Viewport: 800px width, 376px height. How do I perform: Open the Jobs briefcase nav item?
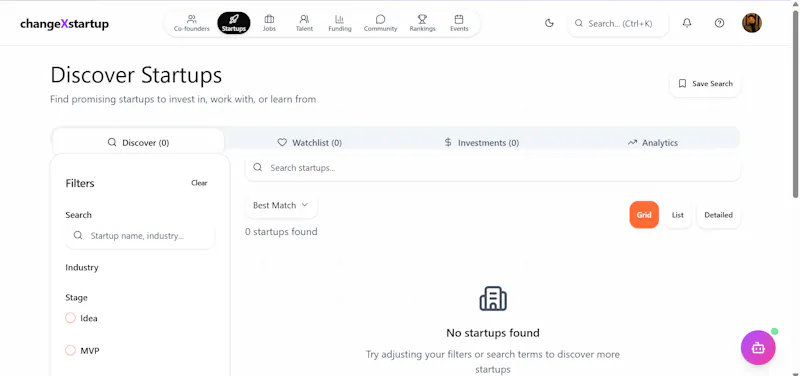[269, 23]
